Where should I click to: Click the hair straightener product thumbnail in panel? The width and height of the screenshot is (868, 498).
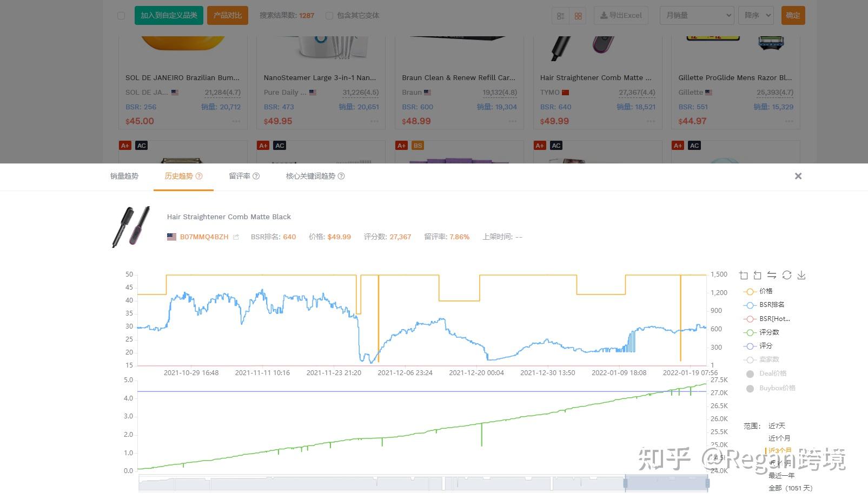point(131,227)
